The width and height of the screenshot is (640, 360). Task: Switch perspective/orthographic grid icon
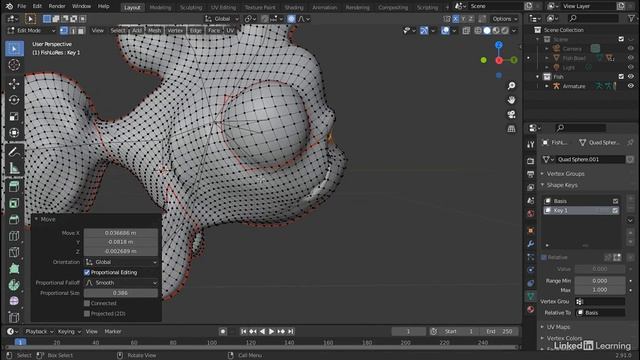pyautogui.click(x=511, y=129)
